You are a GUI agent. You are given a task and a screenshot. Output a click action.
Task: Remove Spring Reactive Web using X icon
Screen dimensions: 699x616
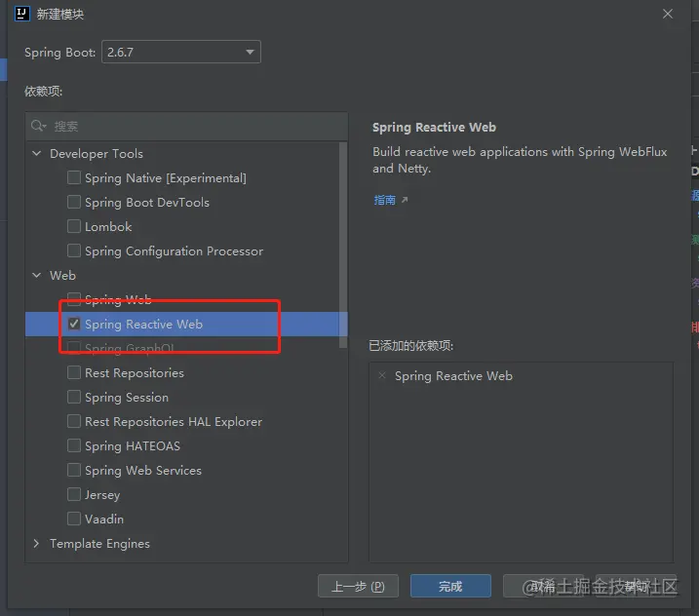click(x=382, y=375)
